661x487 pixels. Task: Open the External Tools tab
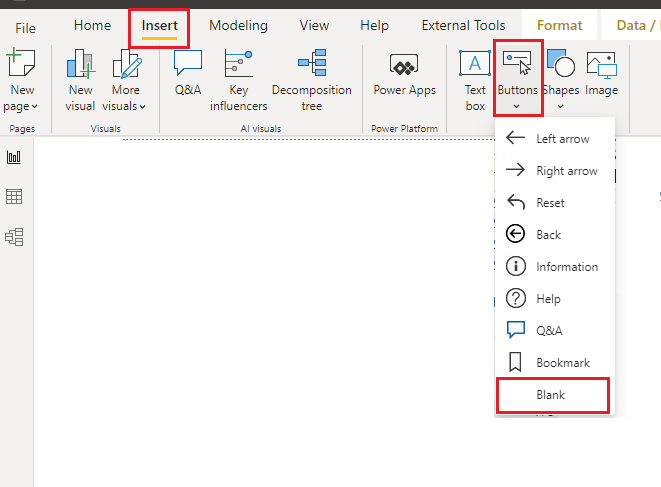tap(463, 25)
